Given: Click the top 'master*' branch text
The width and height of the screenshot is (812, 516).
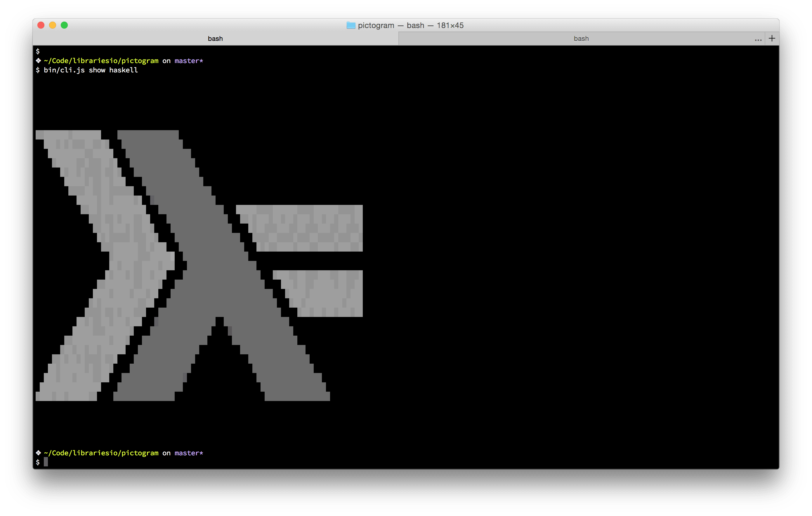Looking at the screenshot, I should (188, 61).
